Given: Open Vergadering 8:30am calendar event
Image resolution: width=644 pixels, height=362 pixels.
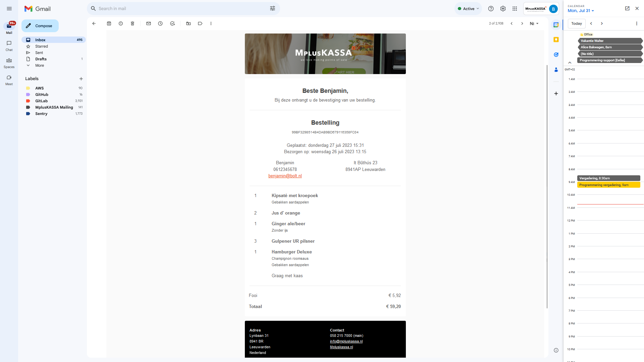Looking at the screenshot, I should pyautogui.click(x=608, y=178).
